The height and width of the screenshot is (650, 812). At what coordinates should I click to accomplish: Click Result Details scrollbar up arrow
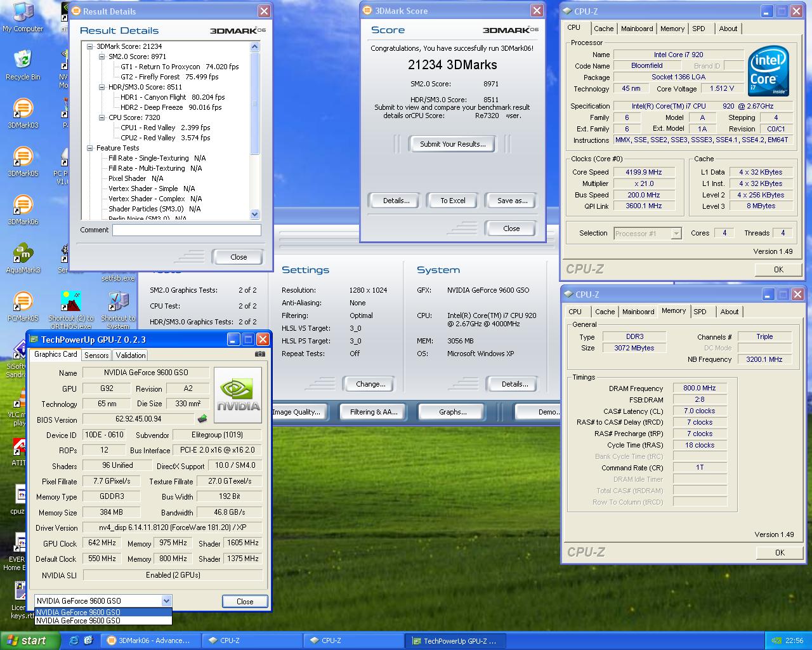pos(254,46)
